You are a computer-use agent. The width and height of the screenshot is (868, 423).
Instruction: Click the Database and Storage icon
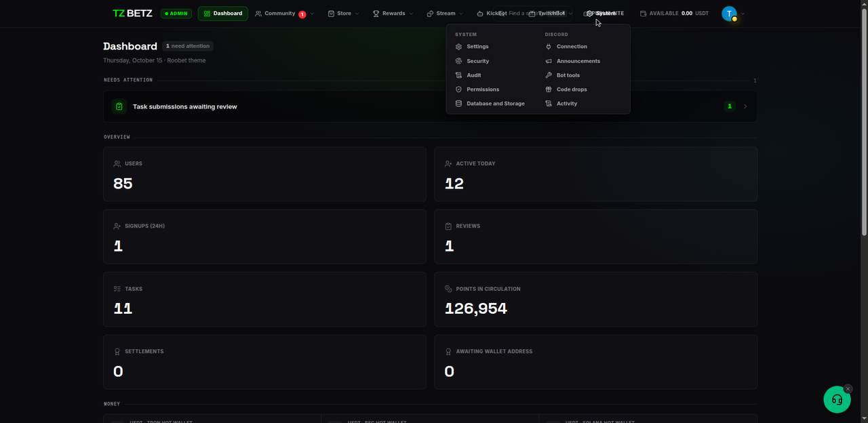[x=458, y=104]
